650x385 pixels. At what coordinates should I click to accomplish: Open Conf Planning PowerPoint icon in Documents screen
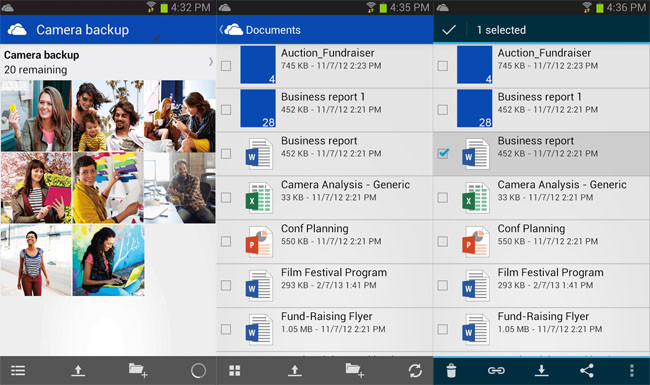[x=259, y=242]
